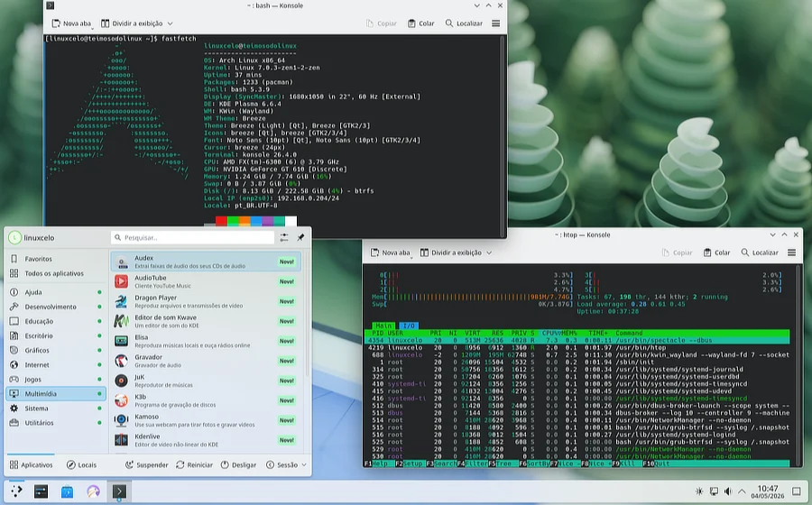Select the Utilitários category

(x=57, y=422)
